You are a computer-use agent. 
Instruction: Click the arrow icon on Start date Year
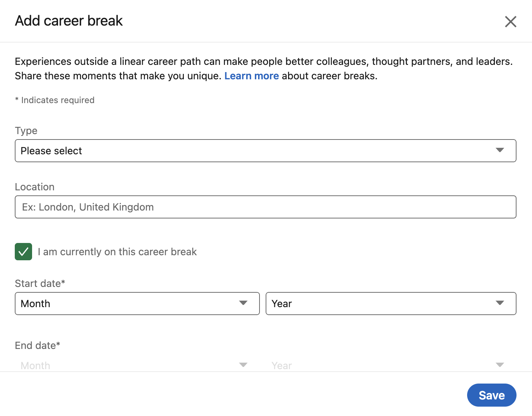[500, 303]
